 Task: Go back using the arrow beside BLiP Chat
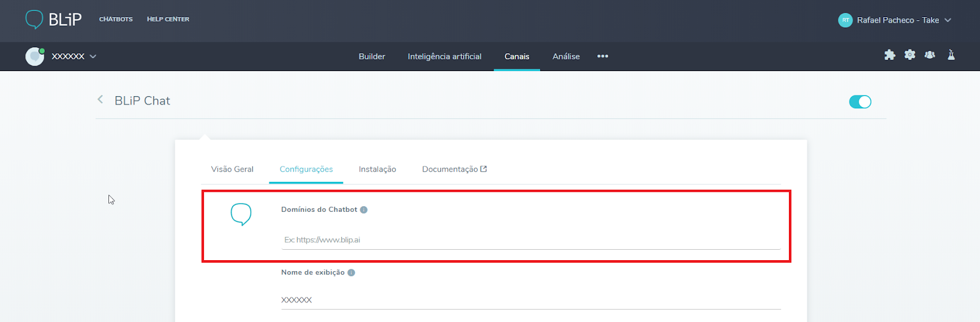point(100,99)
